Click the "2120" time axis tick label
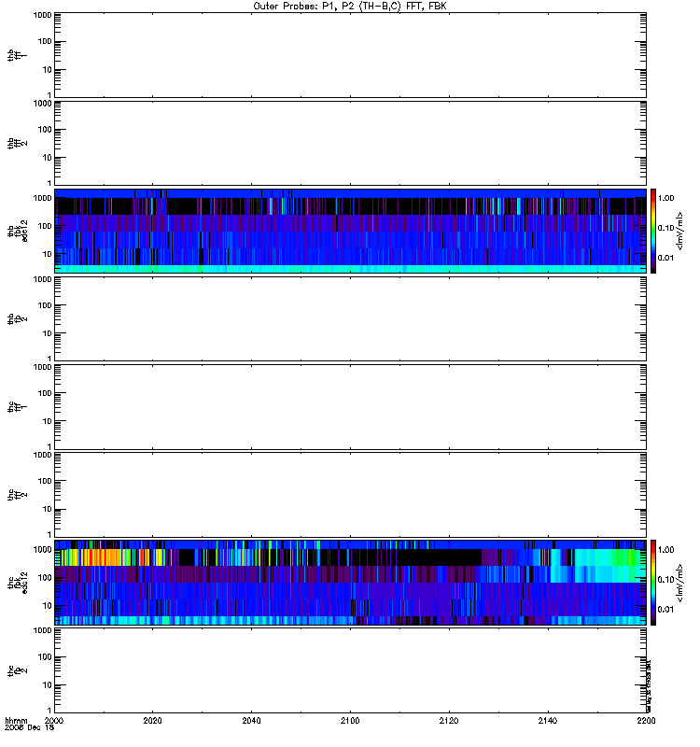700x747 pixels. [x=449, y=721]
